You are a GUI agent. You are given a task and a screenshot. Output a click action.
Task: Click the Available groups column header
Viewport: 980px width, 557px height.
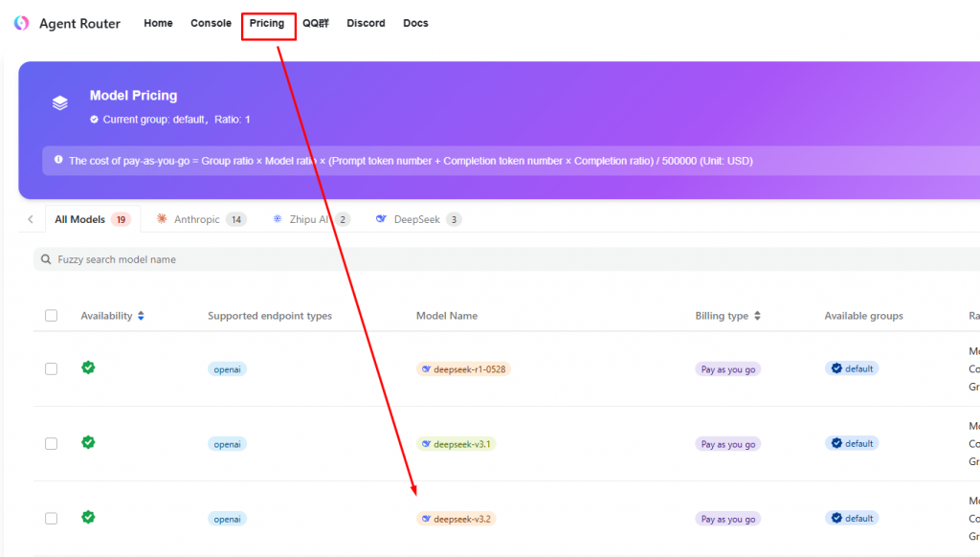pyautogui.click(x=864, y=316)
